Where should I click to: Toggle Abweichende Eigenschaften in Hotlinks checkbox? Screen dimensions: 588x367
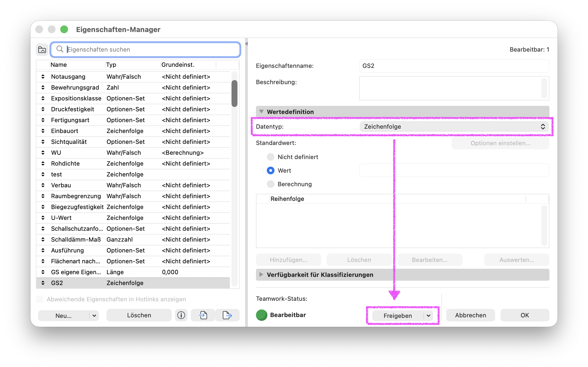coord(40,299)
